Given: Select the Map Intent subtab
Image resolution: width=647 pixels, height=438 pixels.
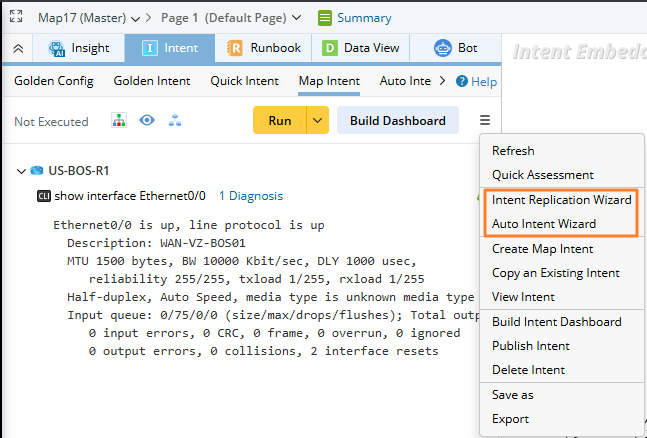Looking at the screenshot, I should [x=329, y=81].
